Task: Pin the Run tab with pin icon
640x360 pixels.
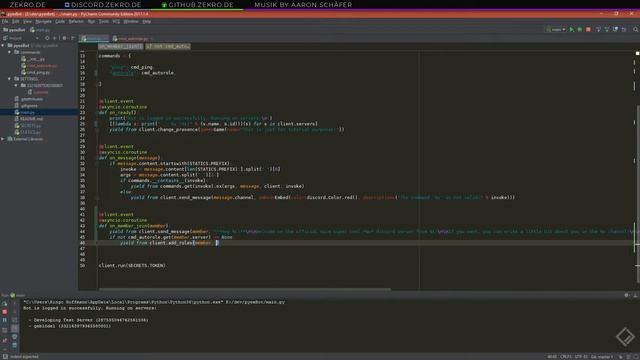Action: point(4,340)
